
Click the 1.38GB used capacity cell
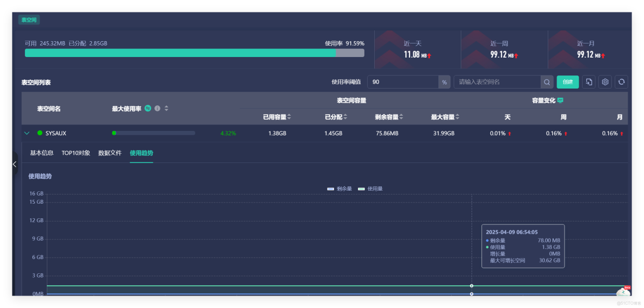277,133
